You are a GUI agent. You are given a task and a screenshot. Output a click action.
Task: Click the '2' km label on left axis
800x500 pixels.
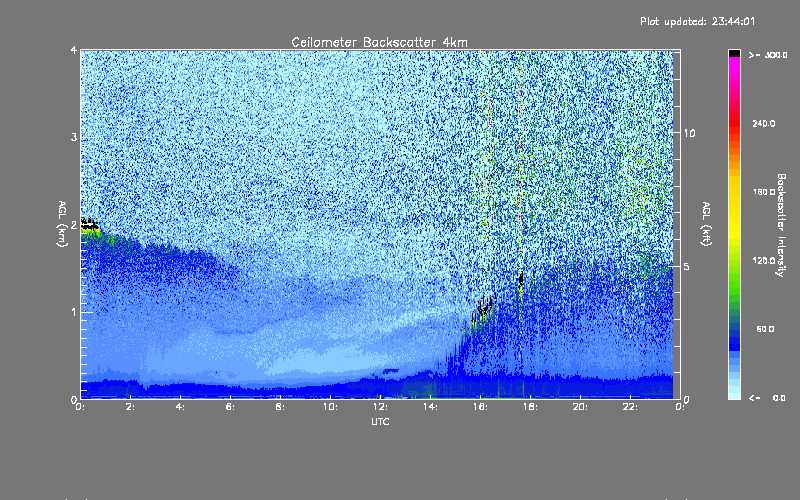[x=74, y=224]
